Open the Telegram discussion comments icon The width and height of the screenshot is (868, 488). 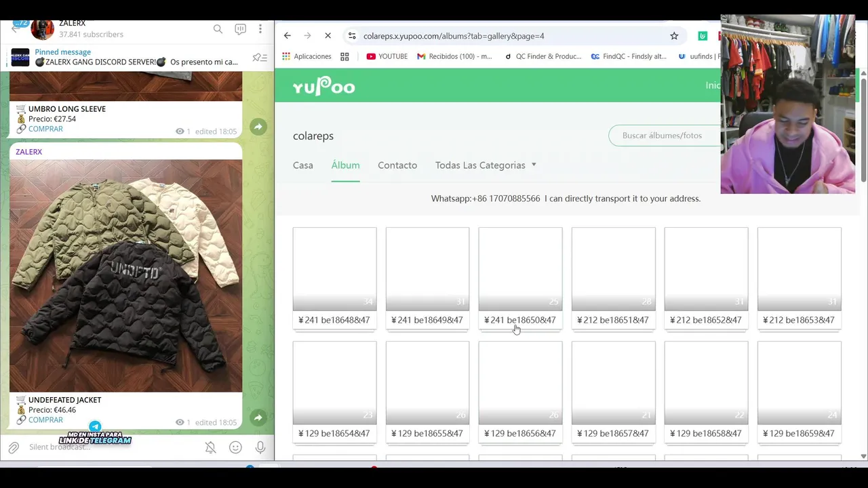[x=240, y=29]
